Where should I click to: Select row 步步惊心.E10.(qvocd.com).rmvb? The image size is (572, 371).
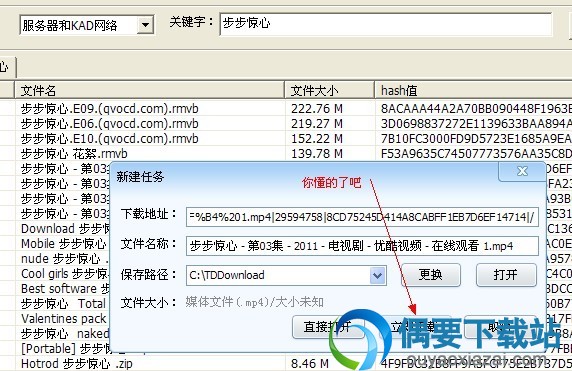point(109,139)
